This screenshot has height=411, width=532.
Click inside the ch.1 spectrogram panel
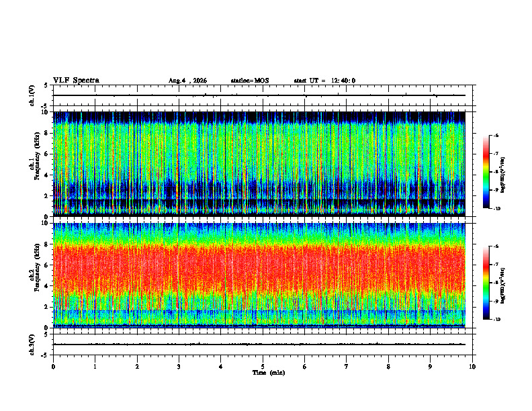click(259, 164)
